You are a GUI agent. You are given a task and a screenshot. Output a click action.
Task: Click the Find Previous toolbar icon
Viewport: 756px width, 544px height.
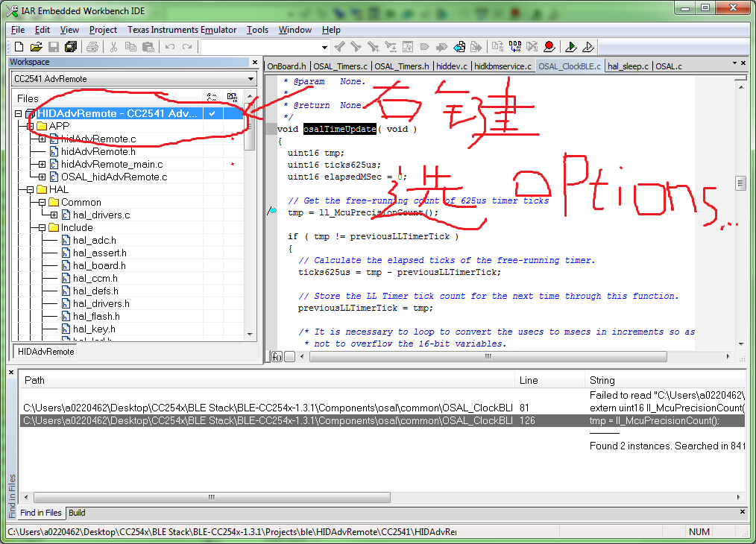click(340, 47)
